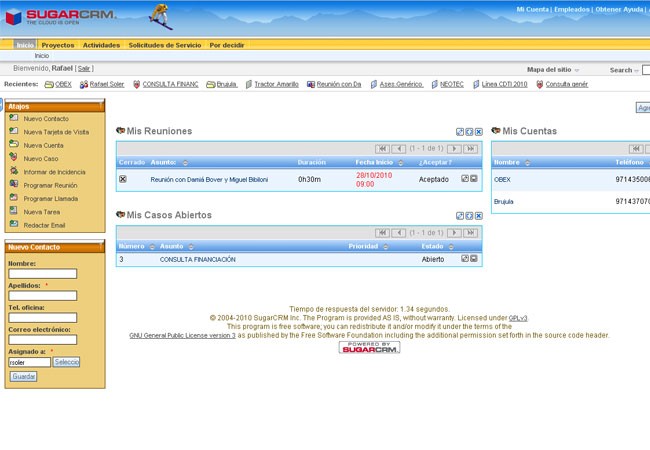The height and width of the screenshot is (450, 650).
Task: Click the Correo electrónico input field
Action: (43, 340)
